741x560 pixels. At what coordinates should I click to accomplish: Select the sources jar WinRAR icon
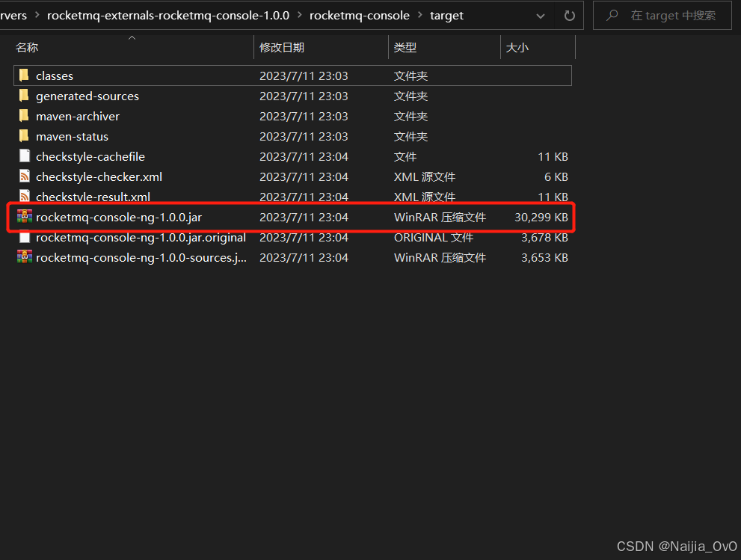pyautogui.click(x=25, y=257)
